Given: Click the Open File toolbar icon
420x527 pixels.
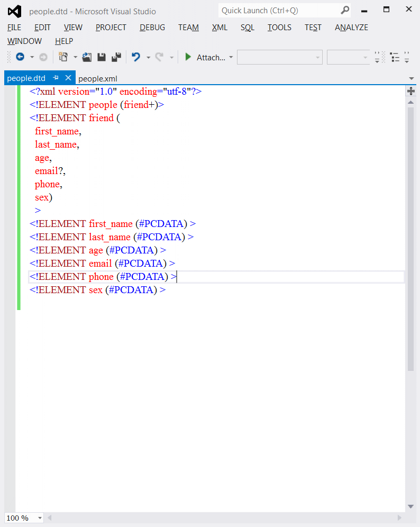Looking at the screenshot, I should pos(87,57).
